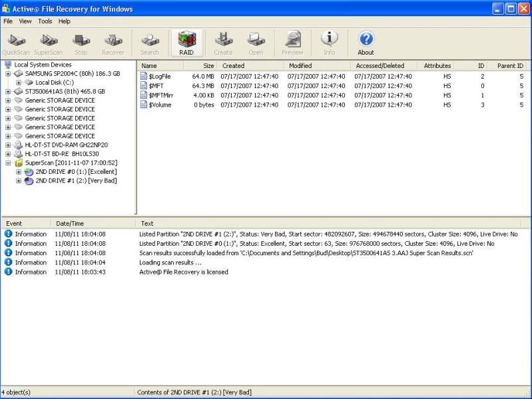The height and width of the screenshot is (399, 532).
Task: Sort by the Modified column header
Action: click(317, 65)
